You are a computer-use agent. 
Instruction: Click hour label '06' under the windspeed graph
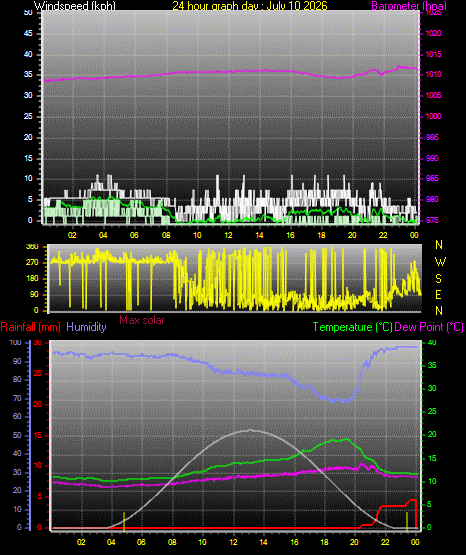pos(134,235)
